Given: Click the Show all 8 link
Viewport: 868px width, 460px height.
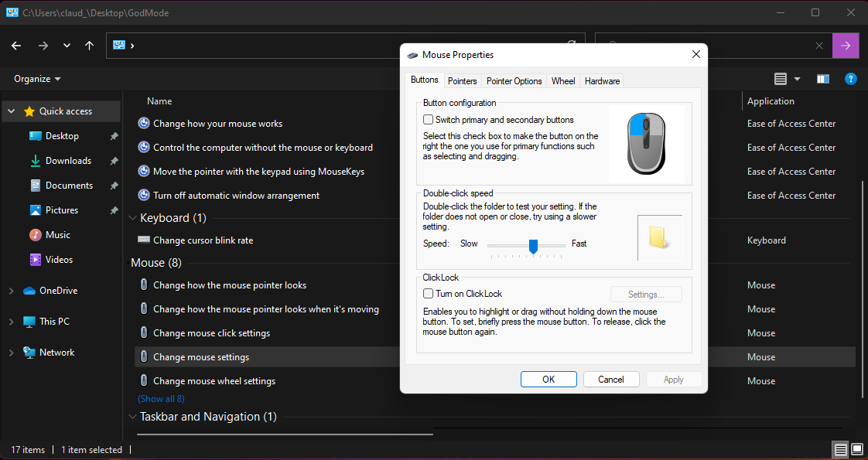Looking at the screenshot, I should [x=161, y=399].
